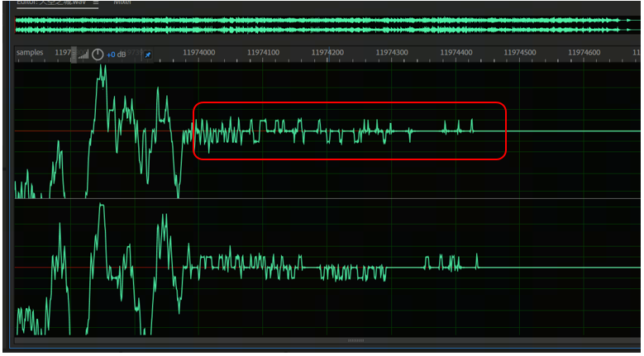Click ruler mark 11974500

pos(520,53)
